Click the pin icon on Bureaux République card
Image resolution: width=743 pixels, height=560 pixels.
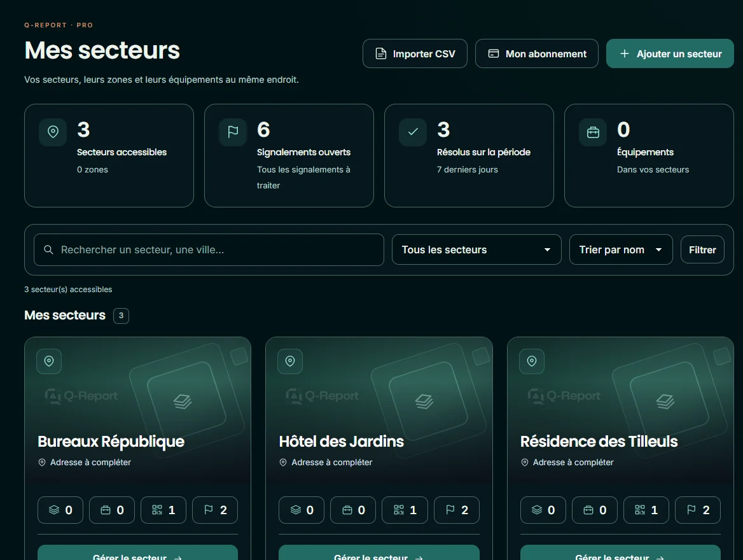49,361
